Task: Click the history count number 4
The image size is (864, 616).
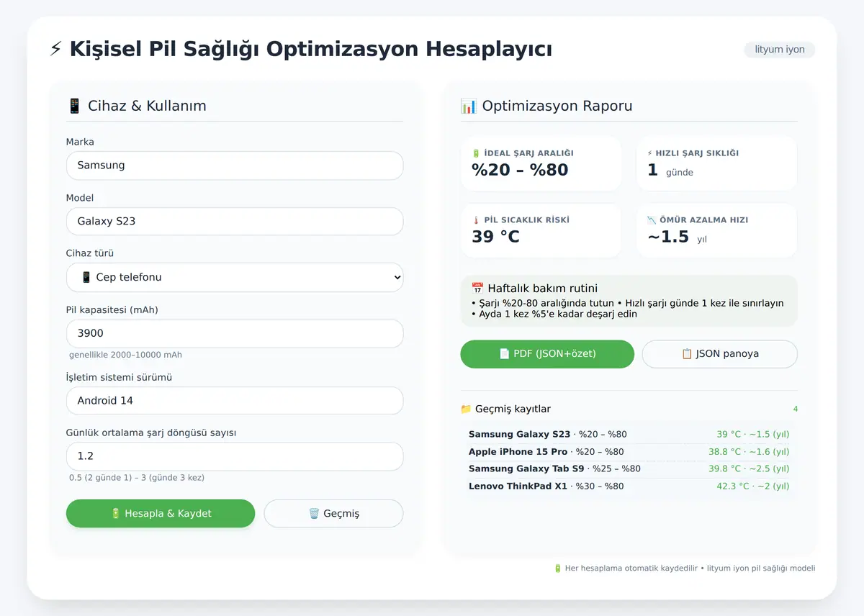Action: pos(796,409)
